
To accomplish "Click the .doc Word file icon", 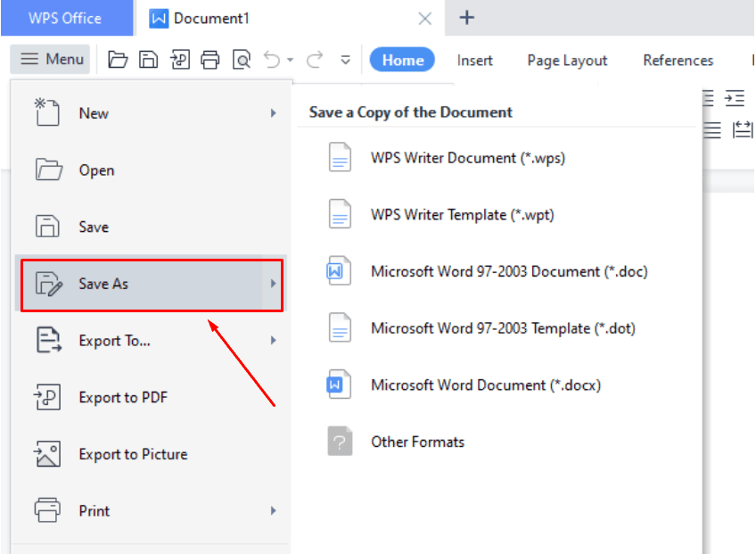I will 339,270.
